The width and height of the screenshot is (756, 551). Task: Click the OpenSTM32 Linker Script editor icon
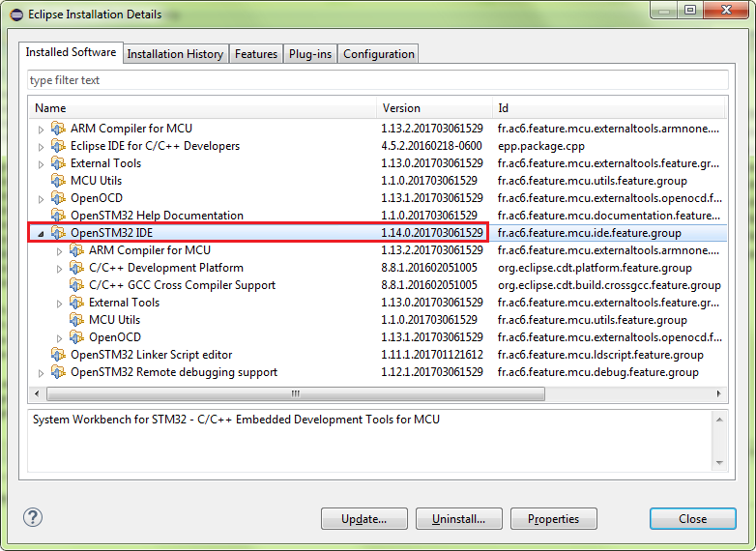coord(59,355)
